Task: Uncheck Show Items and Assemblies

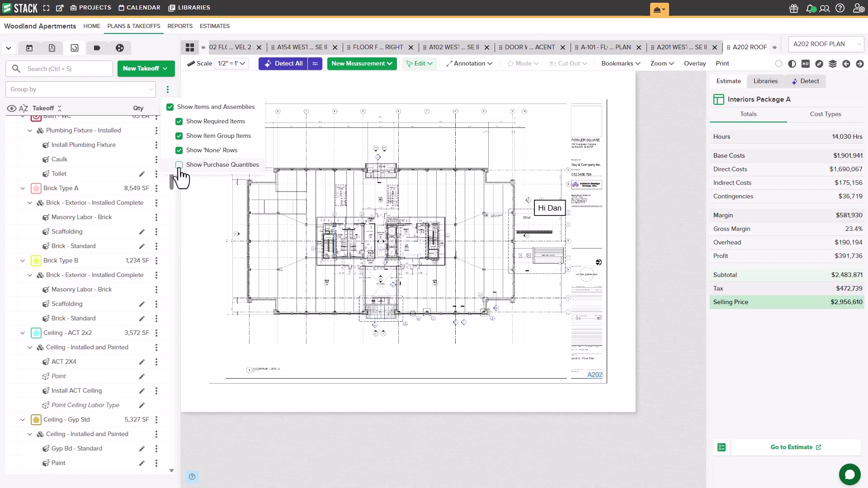Action: (x=170, y=107)
